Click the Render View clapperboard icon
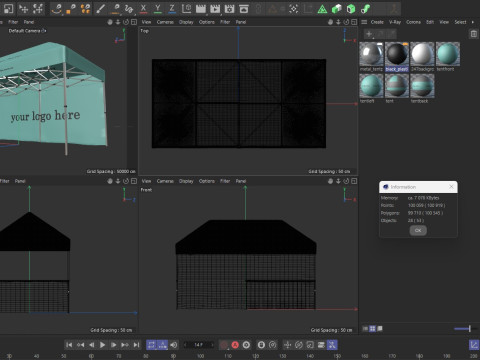Screen dimensions: 480x360 coord(201,9)
